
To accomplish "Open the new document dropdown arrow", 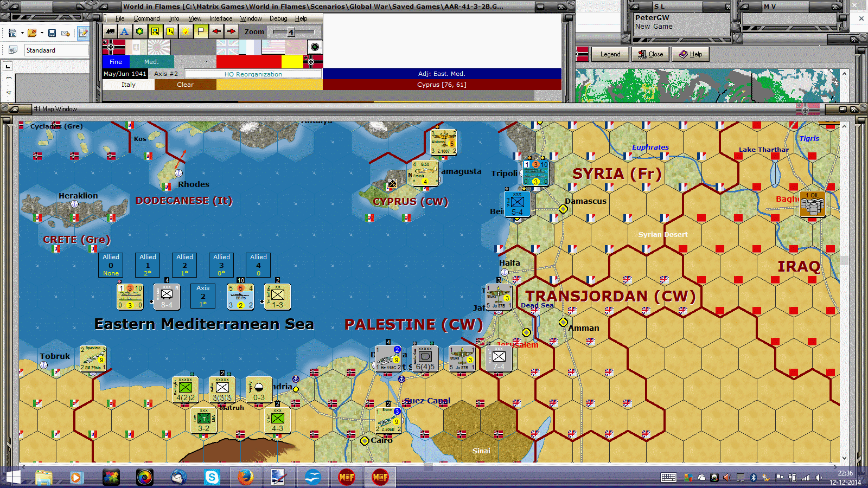I will 22,33.
